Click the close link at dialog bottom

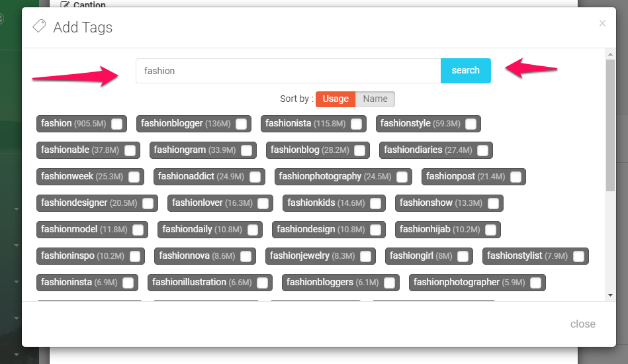[x=582, y=324]
